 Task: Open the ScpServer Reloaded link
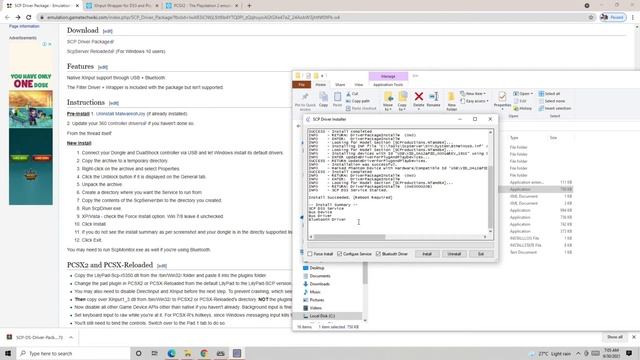point(91,51)
